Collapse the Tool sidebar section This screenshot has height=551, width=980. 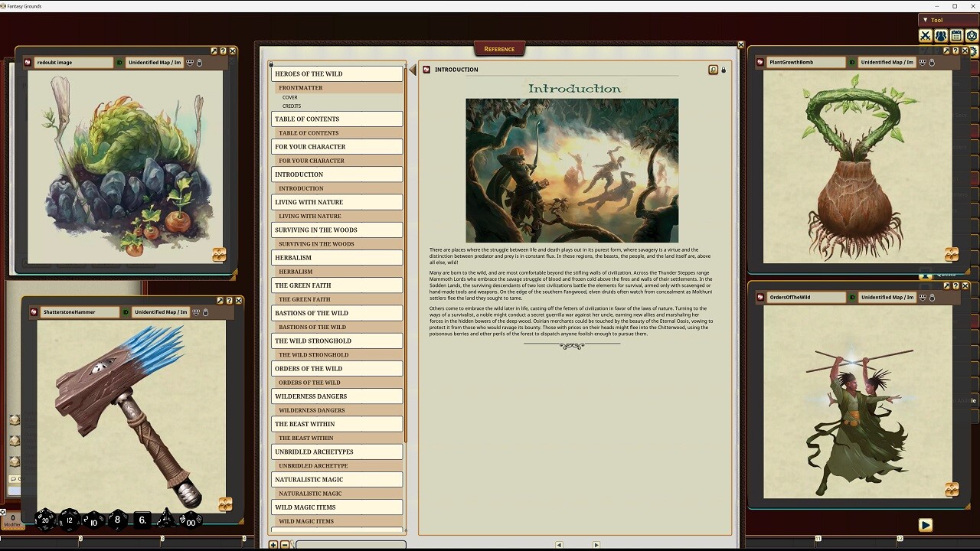[x=925, y=20]
